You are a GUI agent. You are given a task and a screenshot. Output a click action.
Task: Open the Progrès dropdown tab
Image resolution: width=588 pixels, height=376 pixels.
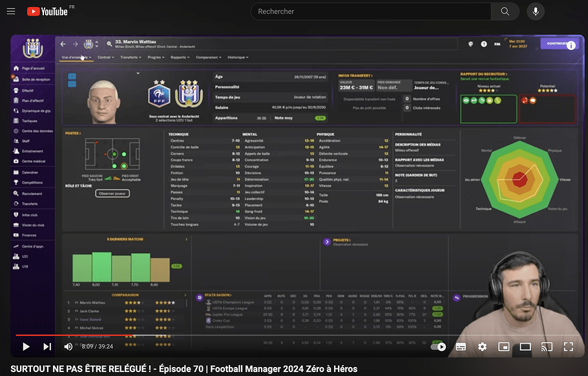coord(156,57)
